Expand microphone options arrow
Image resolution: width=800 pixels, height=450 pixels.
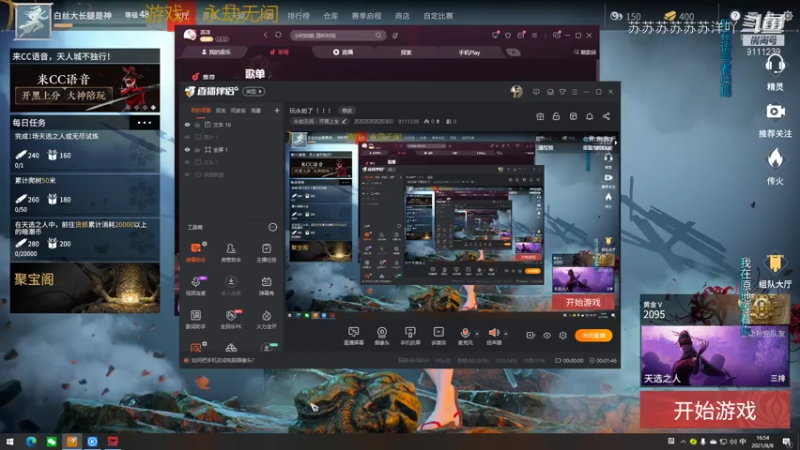click(x=477, y=334)
